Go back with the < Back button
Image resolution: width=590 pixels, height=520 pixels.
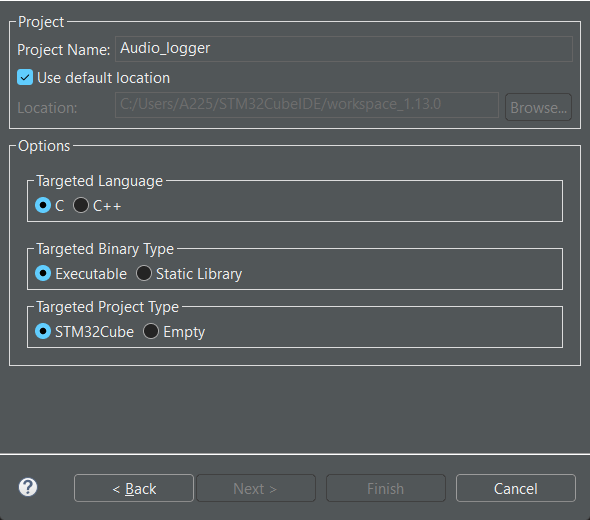(x=134, y=488)
